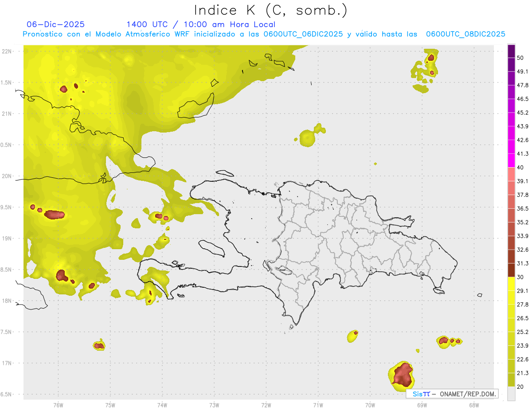Image resolution: width=532 pixels, height=411 pixels.
Task: Click the '68W' longitude label
Action: 474,405
